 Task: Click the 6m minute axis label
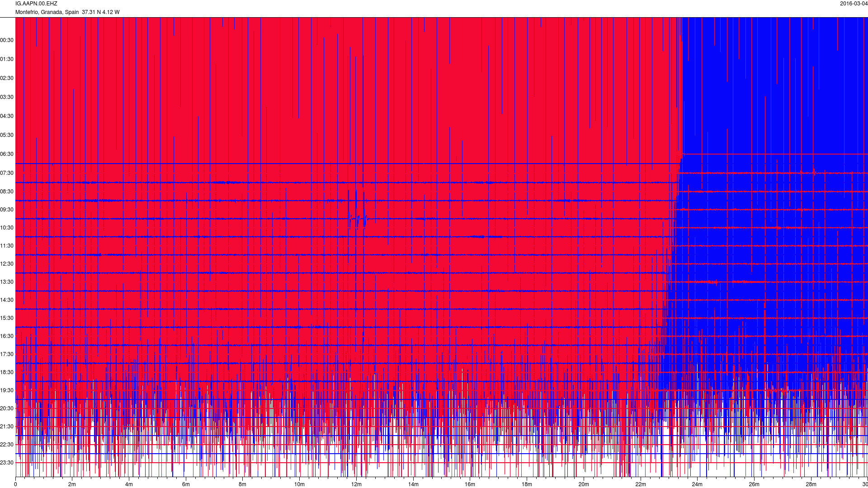tap(186, 484)
